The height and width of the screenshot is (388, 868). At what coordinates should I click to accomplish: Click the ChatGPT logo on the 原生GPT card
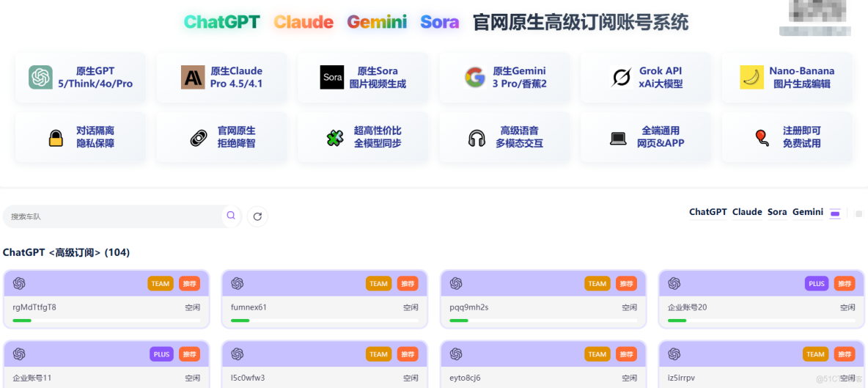(x=40, y=78)
